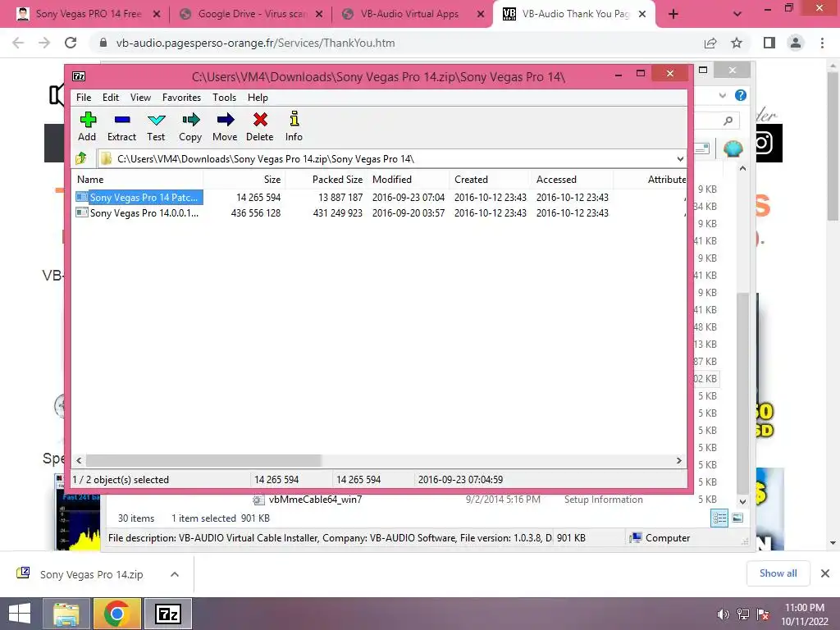Open 7-Zip from the taskbar
Screen dimensions: 840x630
click(167, 614)
